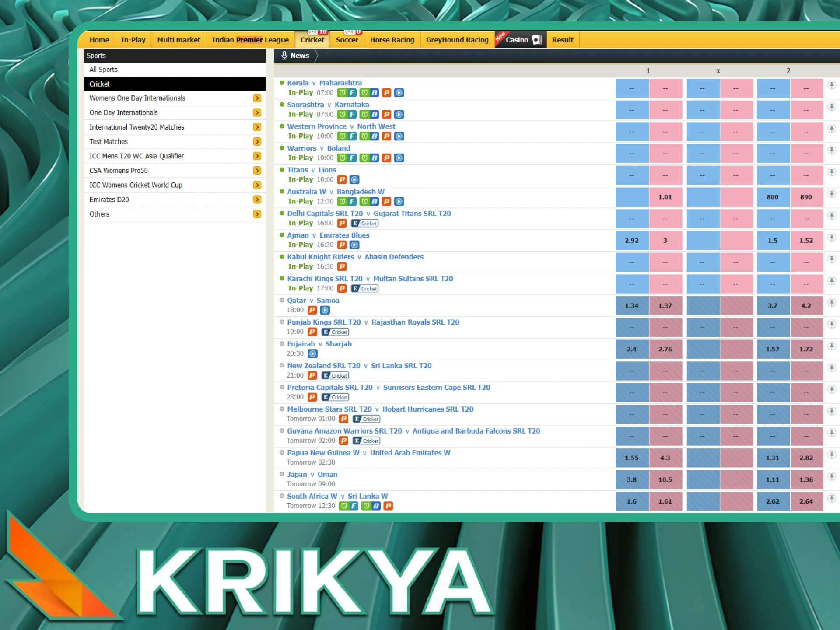840x630 pixels.
Task: Open the Qatar v Samoa match link
Action: click(313, 301)
